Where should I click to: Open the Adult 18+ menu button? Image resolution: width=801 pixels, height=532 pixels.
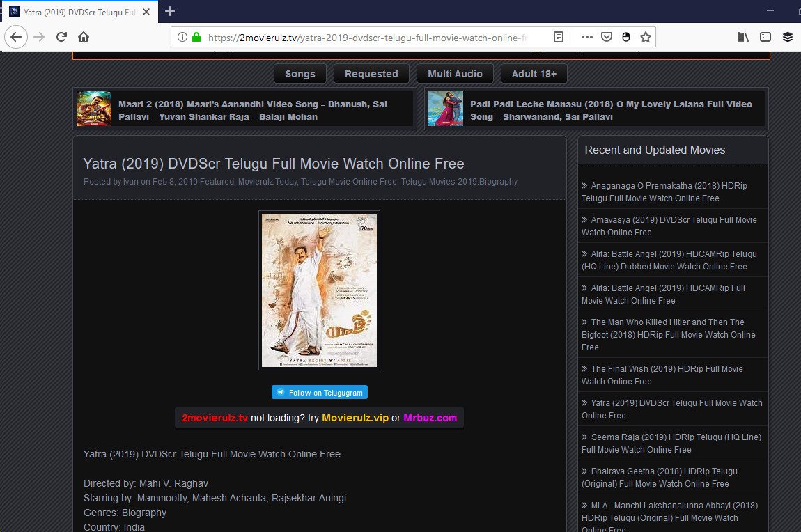click(x=534, y=74)
